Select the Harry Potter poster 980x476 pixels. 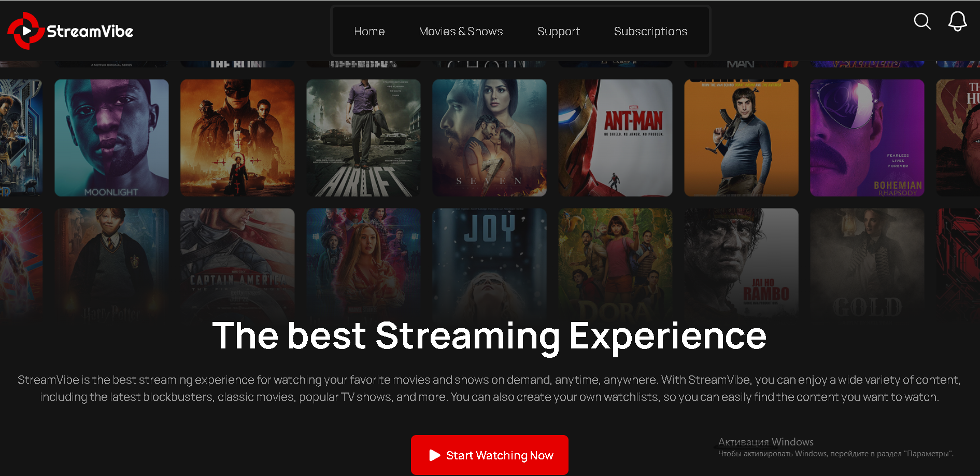point(111,267)
